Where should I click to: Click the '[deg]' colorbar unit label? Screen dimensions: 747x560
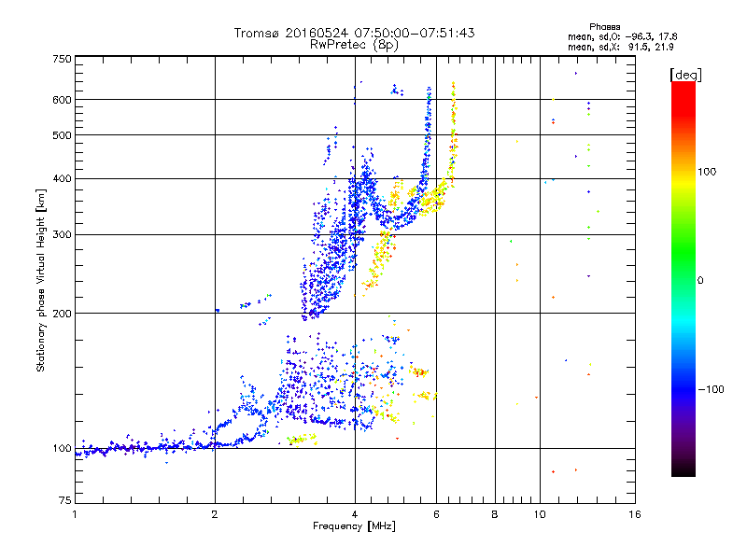685,75
